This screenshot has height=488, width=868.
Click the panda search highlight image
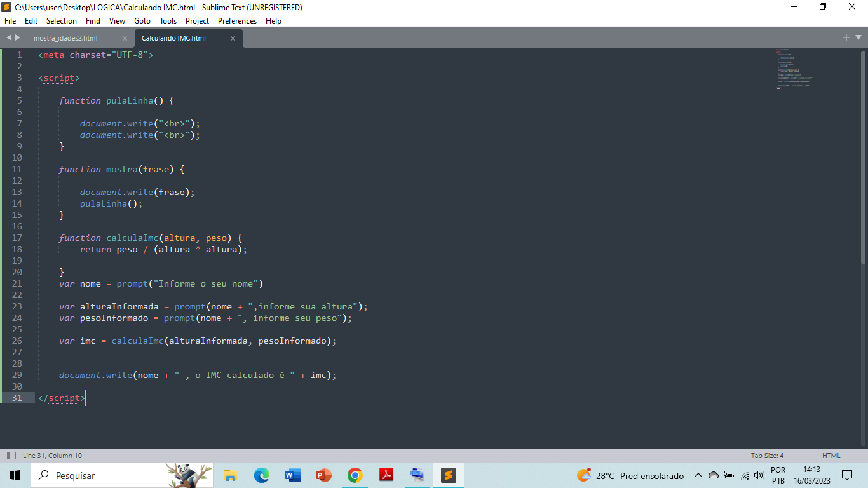pos(188,475)
